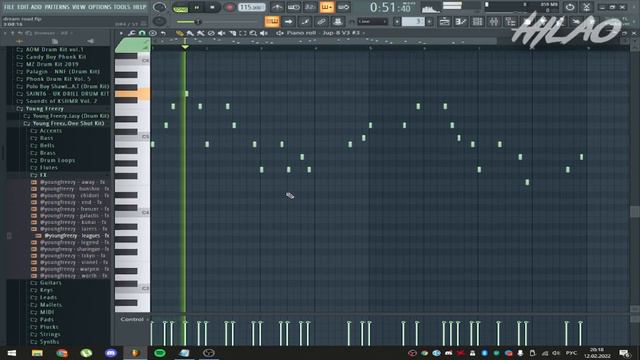Screen dimensions: 640x360
Task: Collapse the Young Freezy folder
Action: coord(44,109)
